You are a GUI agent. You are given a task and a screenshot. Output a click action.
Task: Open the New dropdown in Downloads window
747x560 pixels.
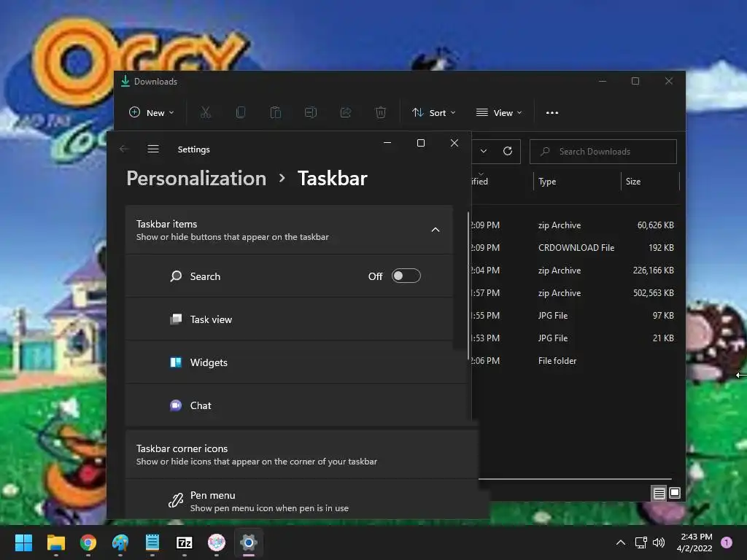152,113
